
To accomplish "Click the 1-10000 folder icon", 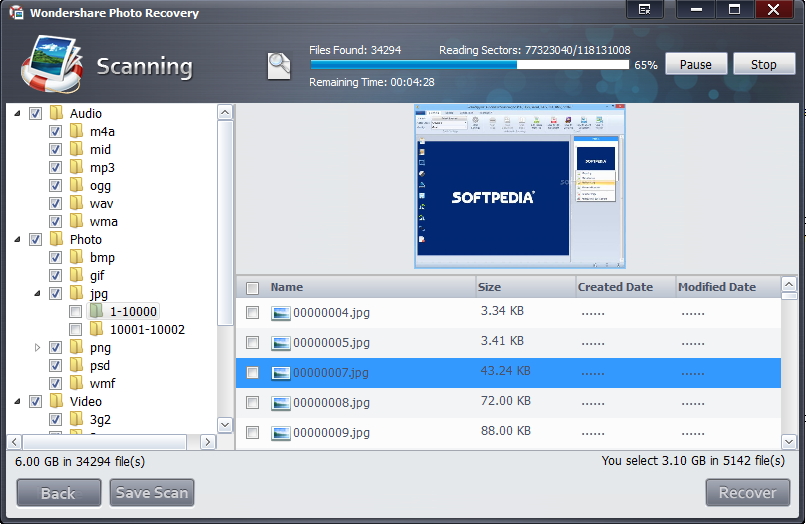I will pos(97,311).
